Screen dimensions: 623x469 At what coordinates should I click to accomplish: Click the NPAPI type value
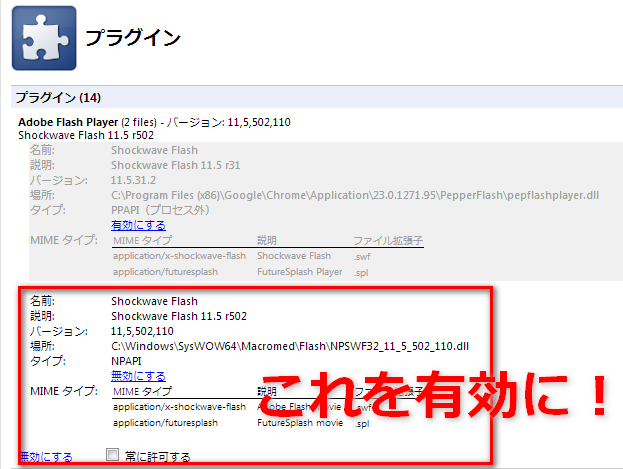[126, 361]
